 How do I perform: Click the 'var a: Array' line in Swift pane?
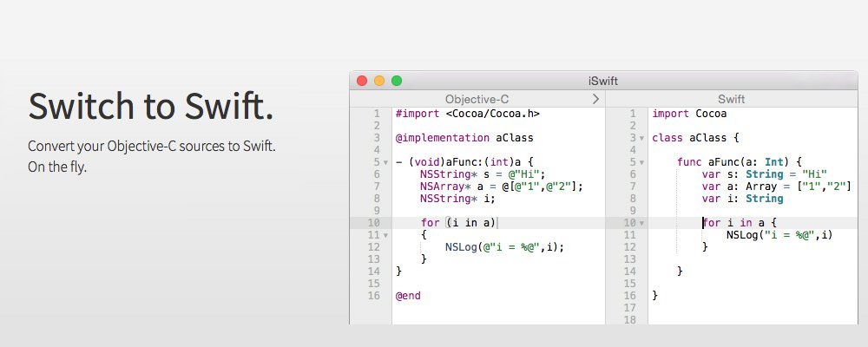[777, 187]
